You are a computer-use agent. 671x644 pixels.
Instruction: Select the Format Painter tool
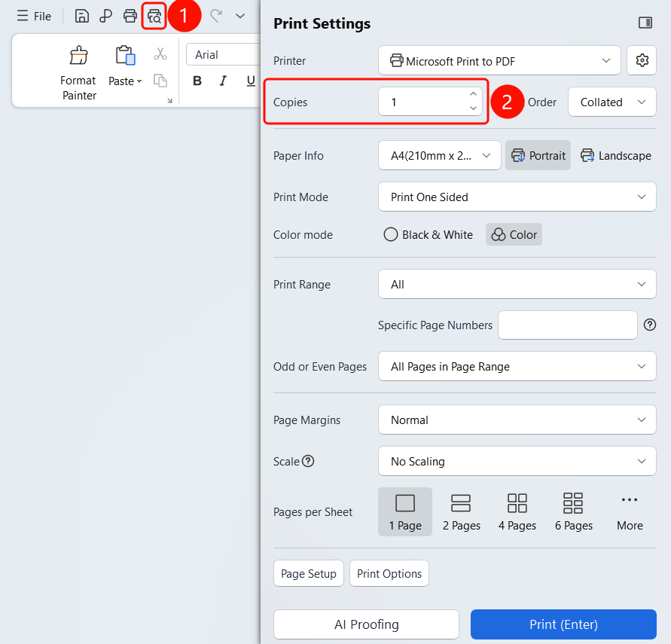click(79, 73)
